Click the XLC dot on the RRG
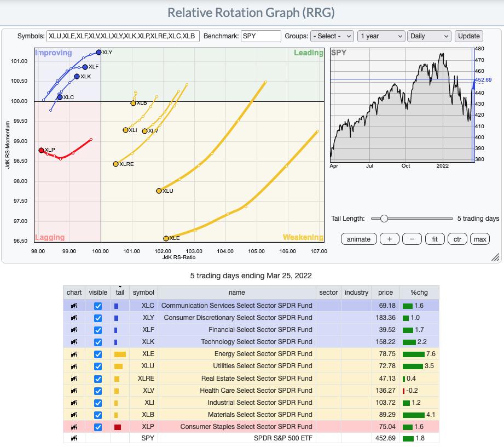Image resolution: width=504 pixels, height=447 pixels. (x=60, y=97)
